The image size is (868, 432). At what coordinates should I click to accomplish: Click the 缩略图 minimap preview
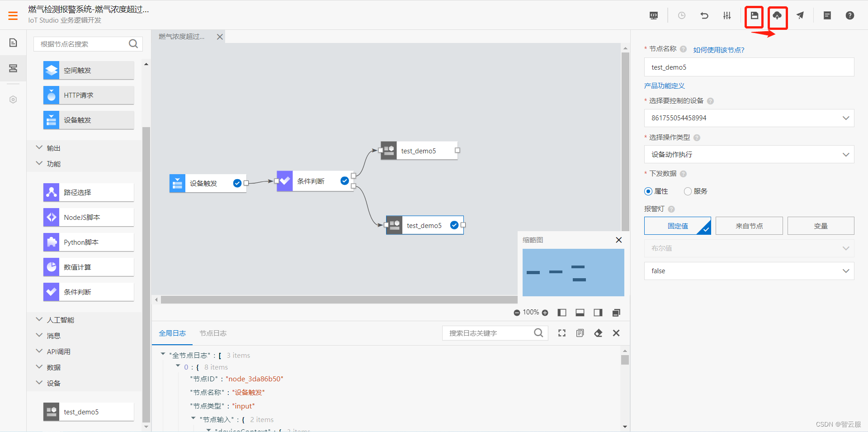[573, 272]
